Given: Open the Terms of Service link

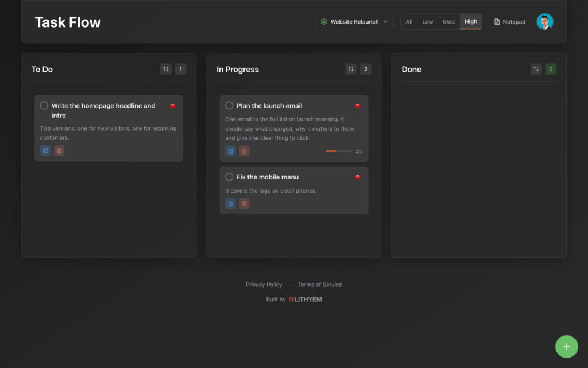Looking at the screenshot, I should coord(320,285).
